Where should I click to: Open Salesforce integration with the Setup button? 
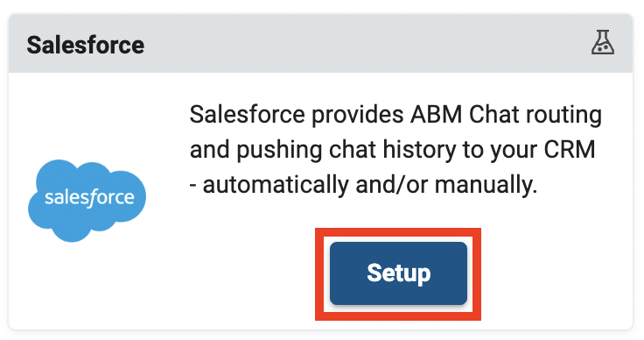[x=398, y=273]
